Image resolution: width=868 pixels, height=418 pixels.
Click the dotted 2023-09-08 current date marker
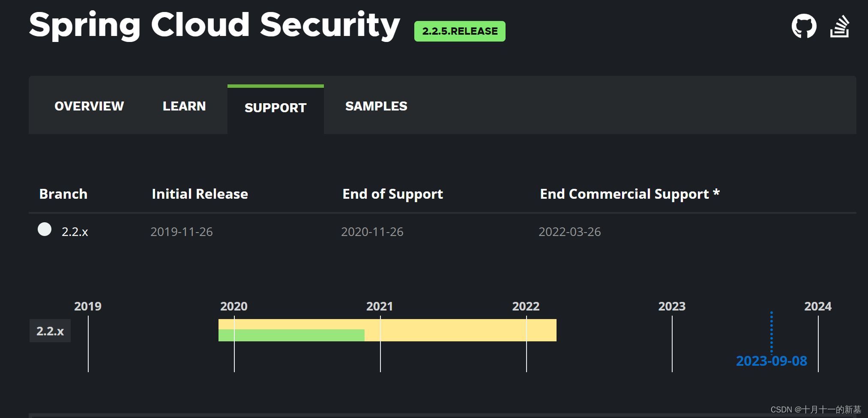pos(772,332)
